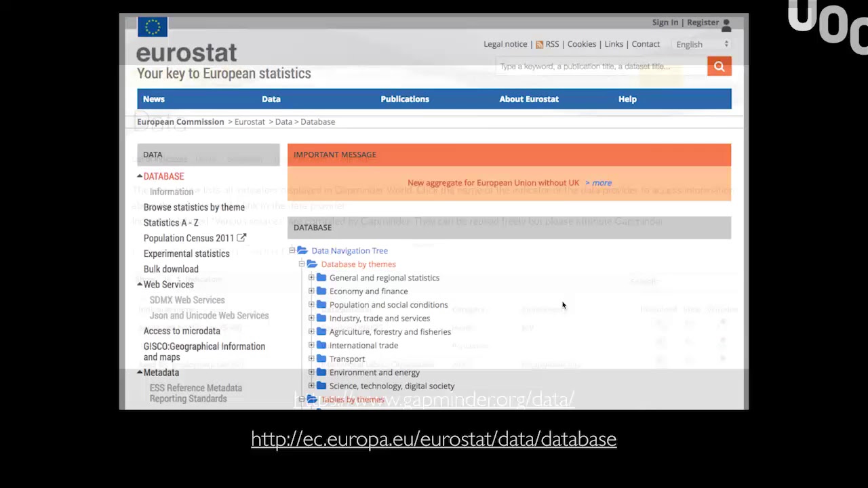Open Experimental statistics in sidebar
The image size is (868, 488).
point(186,253)
